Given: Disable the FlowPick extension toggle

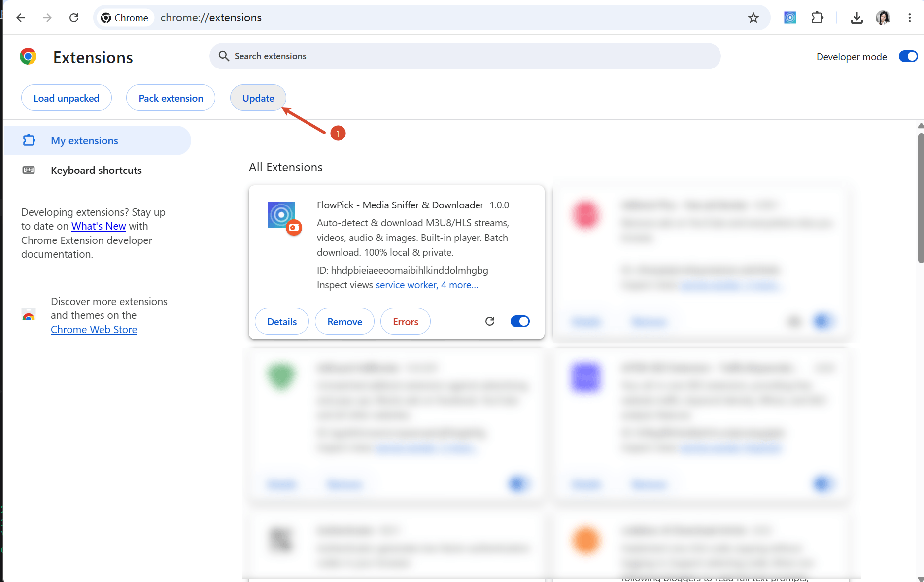Looking at the screenshot, I should (520, 321).
